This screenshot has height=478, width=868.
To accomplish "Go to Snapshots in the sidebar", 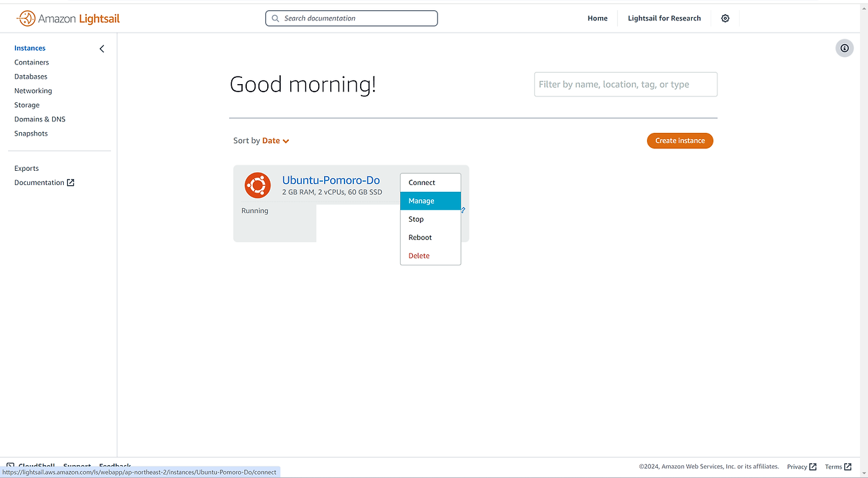I will (x=31, y=134).
